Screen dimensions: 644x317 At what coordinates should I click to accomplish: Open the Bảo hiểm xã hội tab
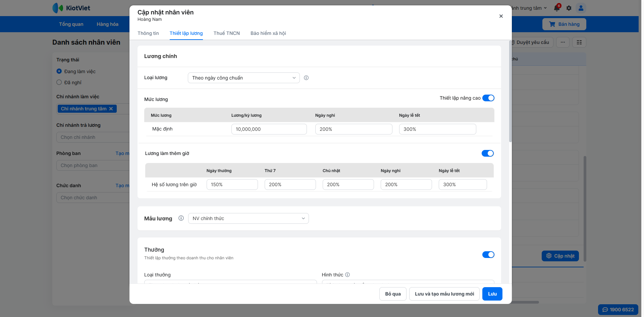tap(268, 33)
